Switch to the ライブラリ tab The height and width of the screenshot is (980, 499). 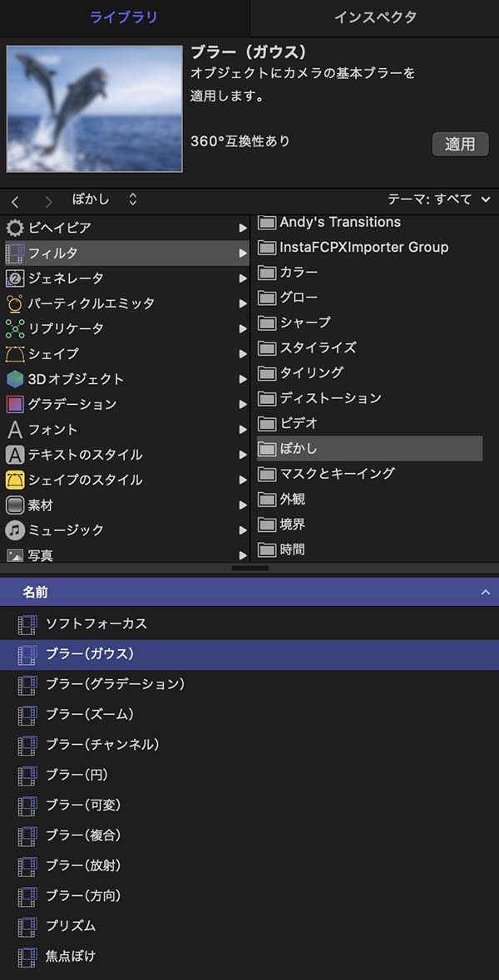125,17
